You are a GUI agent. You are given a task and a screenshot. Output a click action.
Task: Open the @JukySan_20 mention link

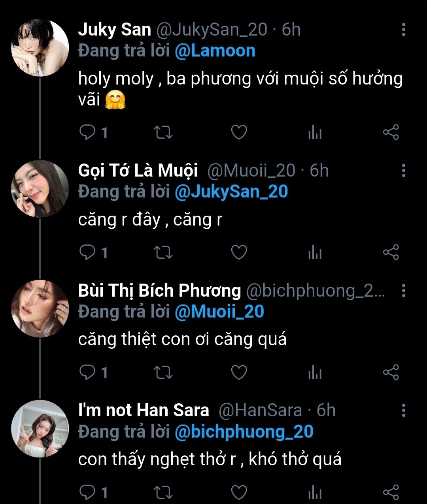[231, 192]
